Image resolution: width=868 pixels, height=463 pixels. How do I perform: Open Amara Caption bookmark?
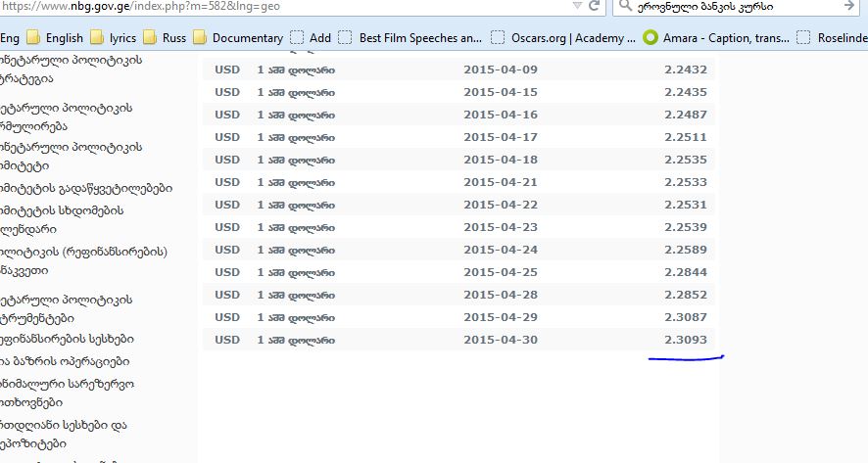tap(716, 37)
